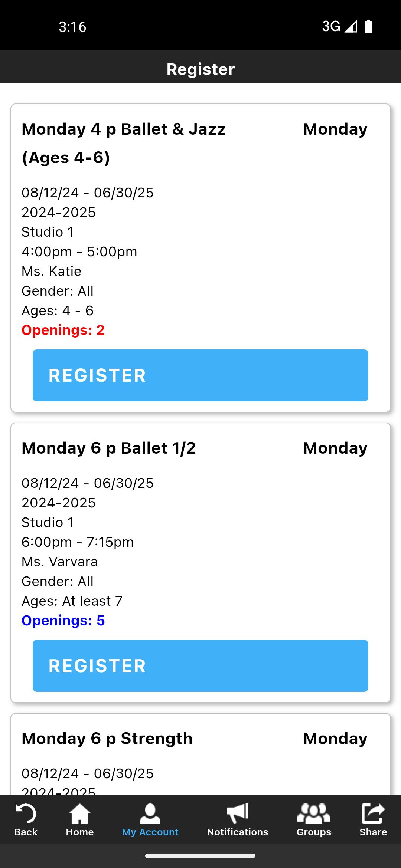Tap the battery status icon

click(368, 26)
